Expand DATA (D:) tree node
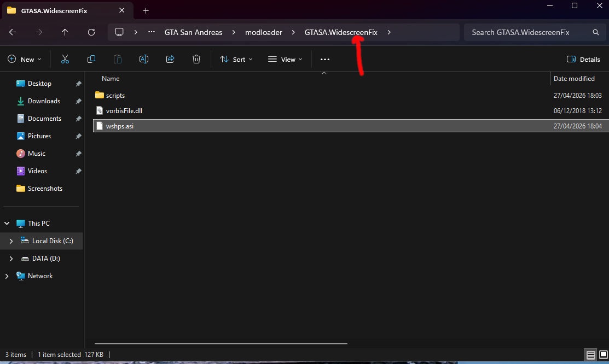This screenshot has height=364, width=609. [11, 259]
